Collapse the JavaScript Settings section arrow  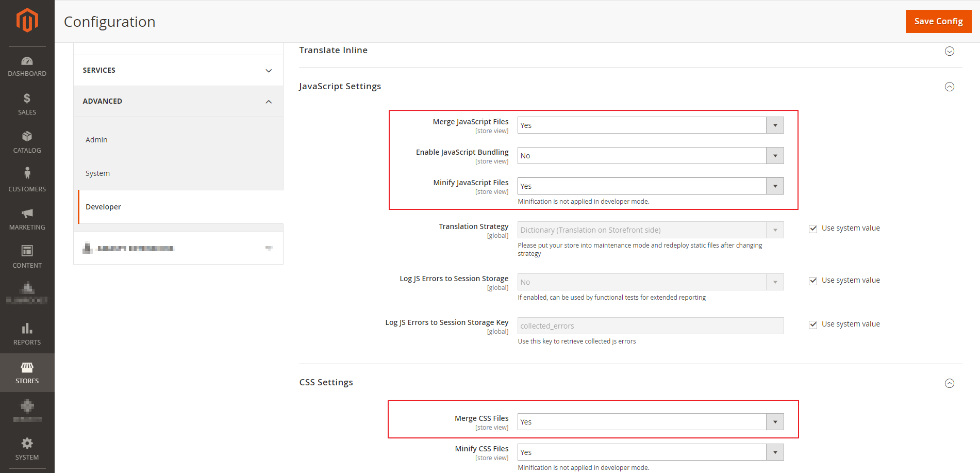950,87
